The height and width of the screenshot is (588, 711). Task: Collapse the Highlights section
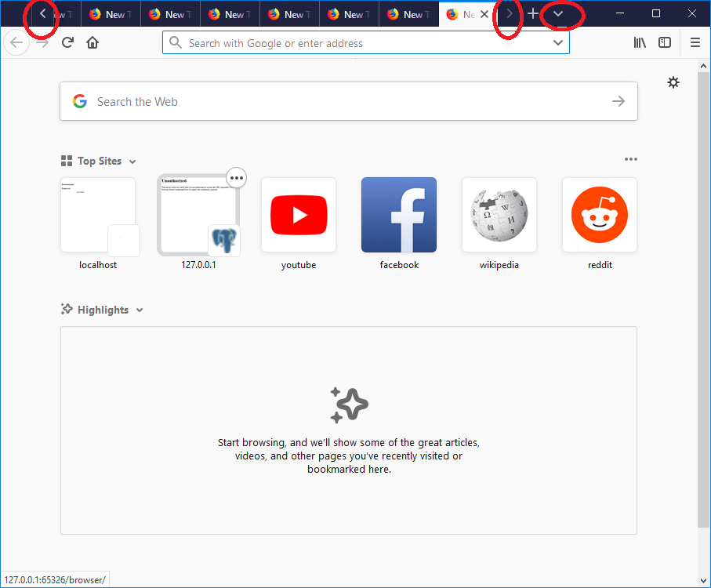pos(140,310)
